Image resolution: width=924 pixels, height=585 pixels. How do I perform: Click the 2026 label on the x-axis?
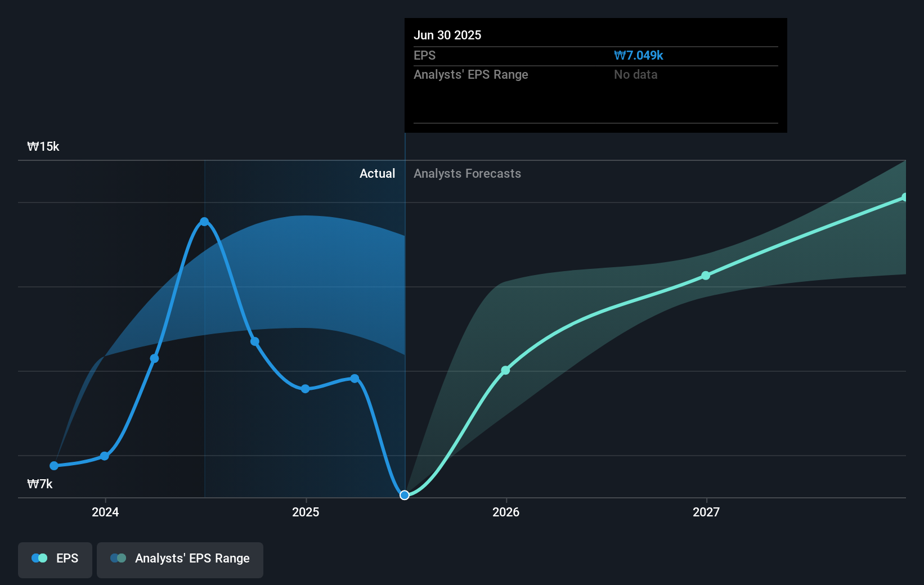coord(505,512)
